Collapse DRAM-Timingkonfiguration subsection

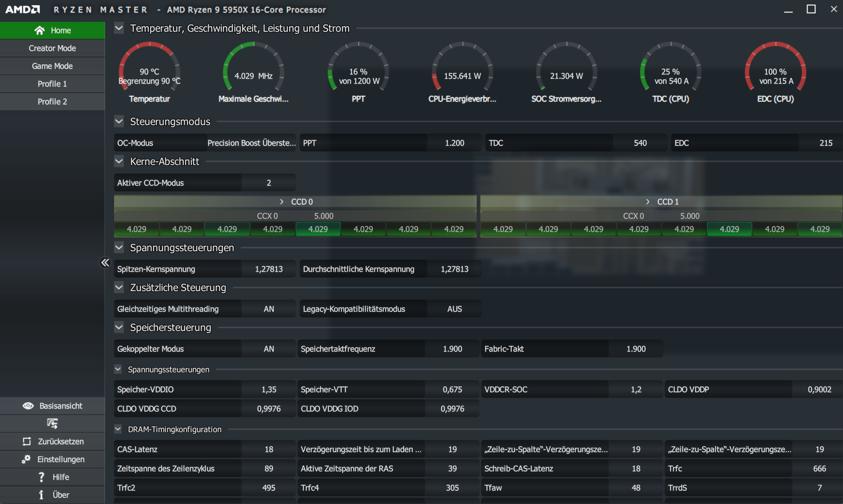click(118, 429)
